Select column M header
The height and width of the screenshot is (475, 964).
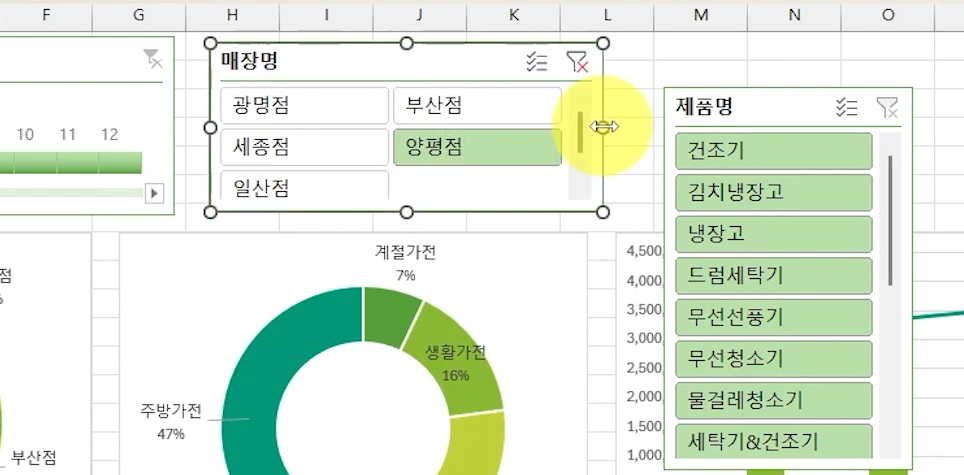701,15
